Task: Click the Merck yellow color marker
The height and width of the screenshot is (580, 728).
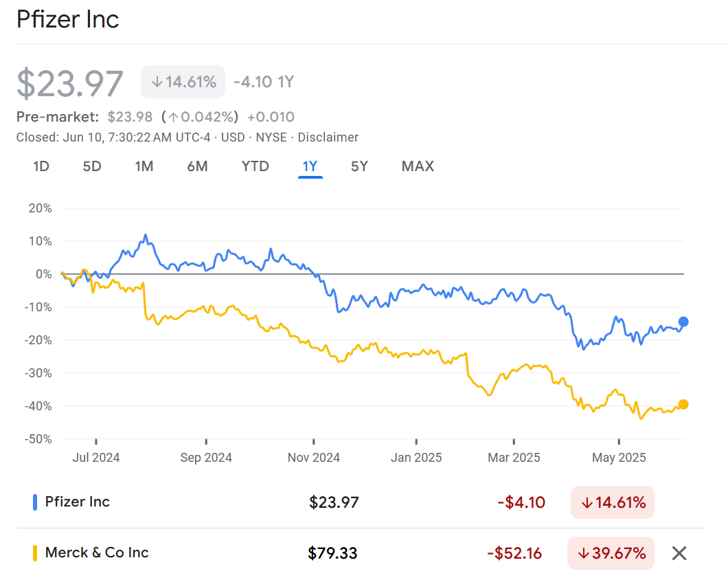Action: coord(35,553)
